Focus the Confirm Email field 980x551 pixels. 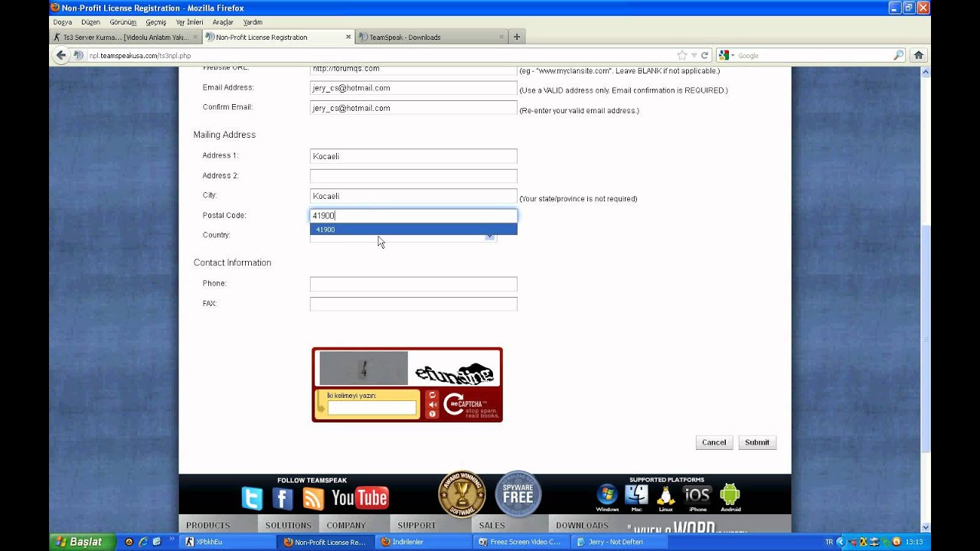[413, 108]
